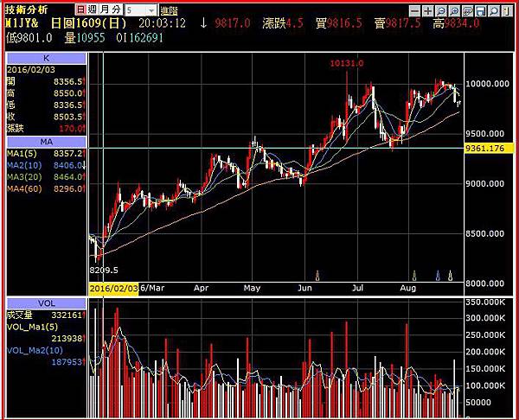Open the minute interval dropdown showing 5
Image resolution: width=519 pixels, height=420 pixels.
(x=141, y=10)
